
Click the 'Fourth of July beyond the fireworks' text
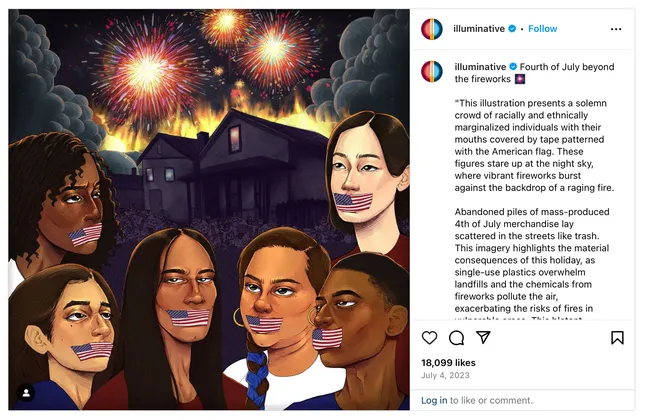tap(534, 73)
